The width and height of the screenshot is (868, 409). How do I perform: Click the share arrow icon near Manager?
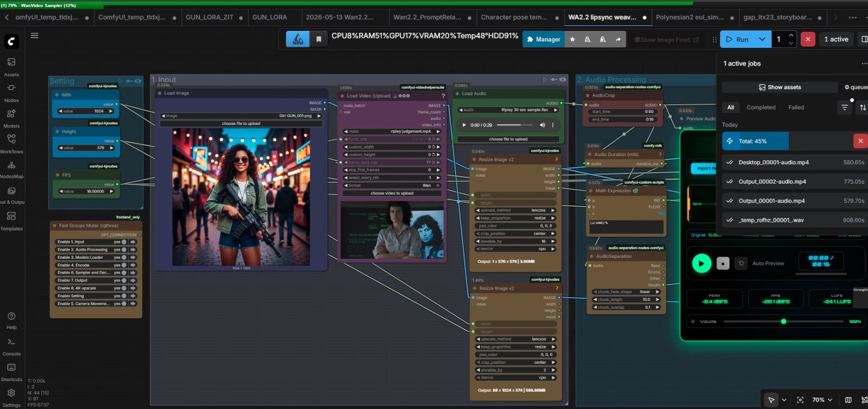(618, 39)
